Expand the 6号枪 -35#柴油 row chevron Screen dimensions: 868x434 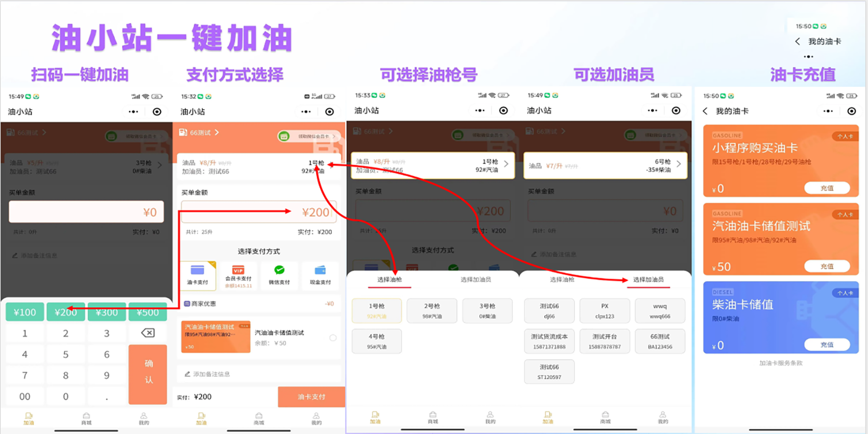pyautogui.click(x=679, y=164)
